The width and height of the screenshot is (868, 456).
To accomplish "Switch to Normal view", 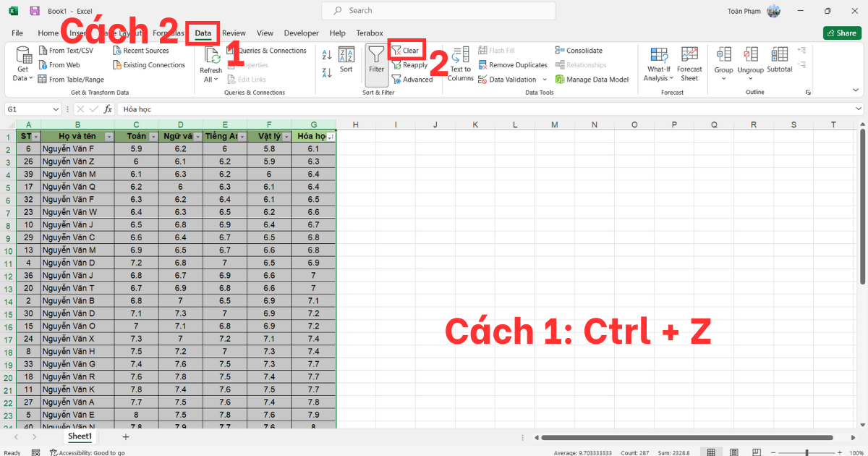I will click(x=711, y=452).
